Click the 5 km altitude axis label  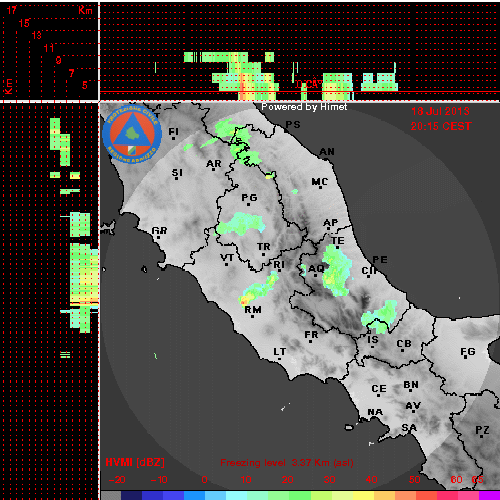pyautogui.click(x=85, y=85)
